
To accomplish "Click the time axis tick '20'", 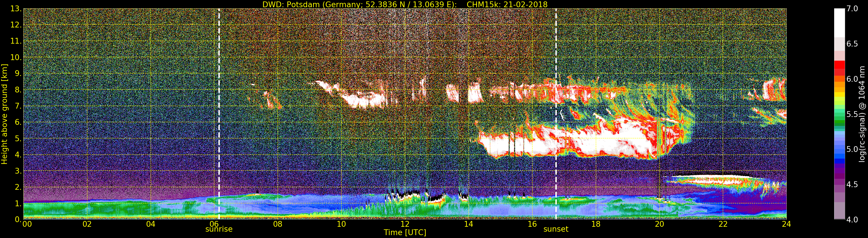I will click(x=659, y=224).
